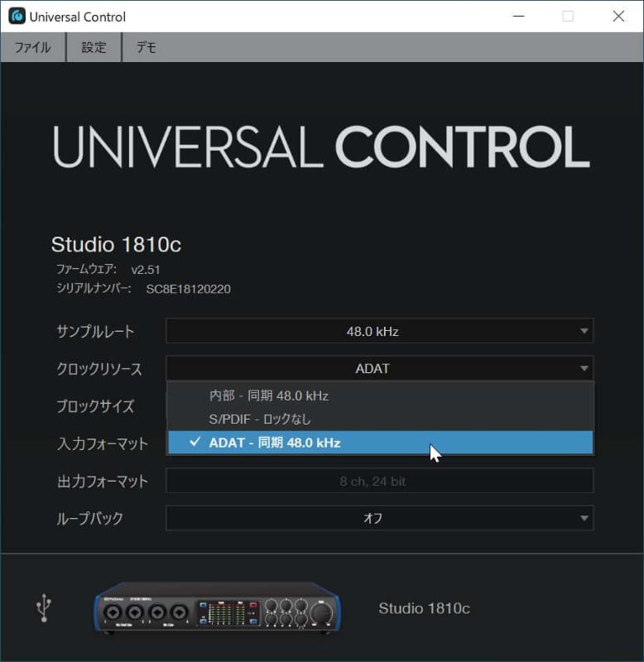Click the USB connection icon
The image size is (644, 662).
pyautogui.click(x=44, y=608)
